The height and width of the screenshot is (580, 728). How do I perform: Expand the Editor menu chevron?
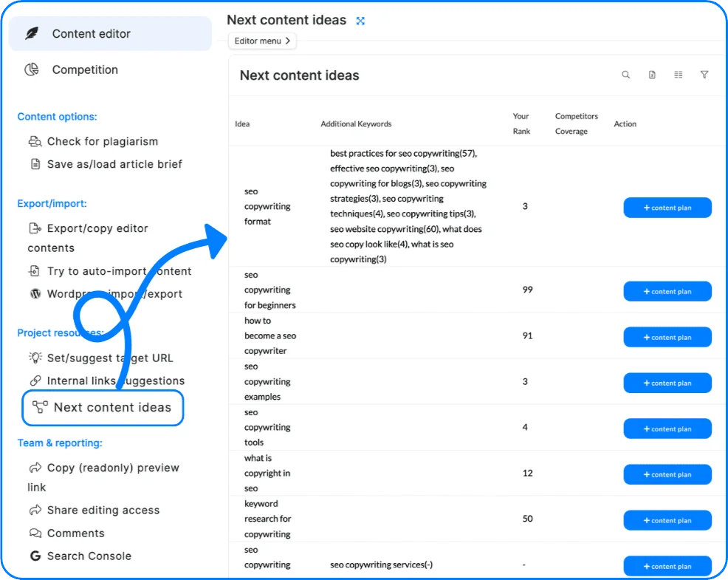pyautogui.click(x=288, y=41)
